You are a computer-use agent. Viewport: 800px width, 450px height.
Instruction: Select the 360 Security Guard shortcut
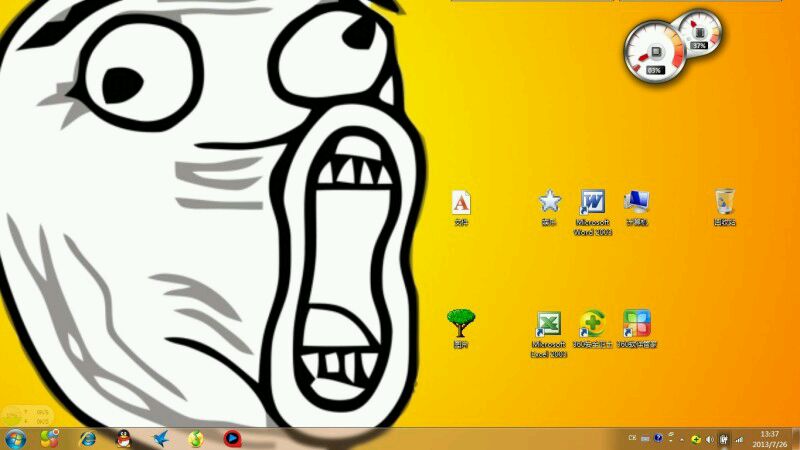[x=592, y=330]
